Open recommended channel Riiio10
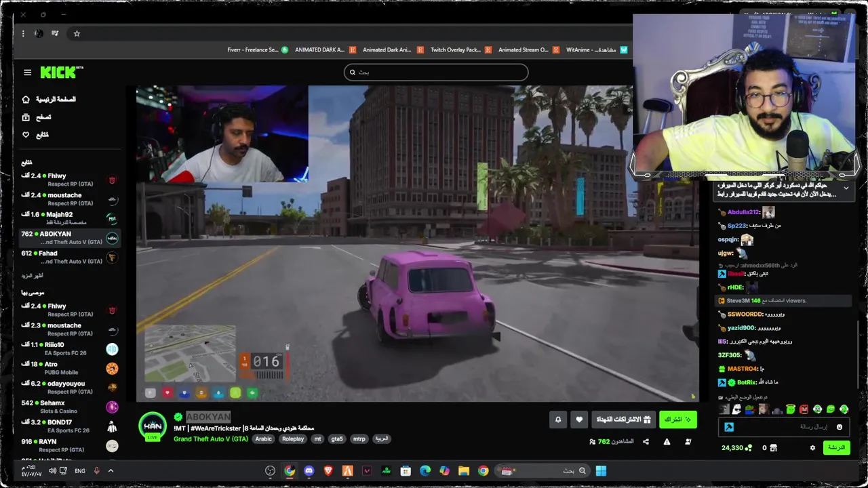The height and width of the screenshot is (488, 868). click(70, 348)
